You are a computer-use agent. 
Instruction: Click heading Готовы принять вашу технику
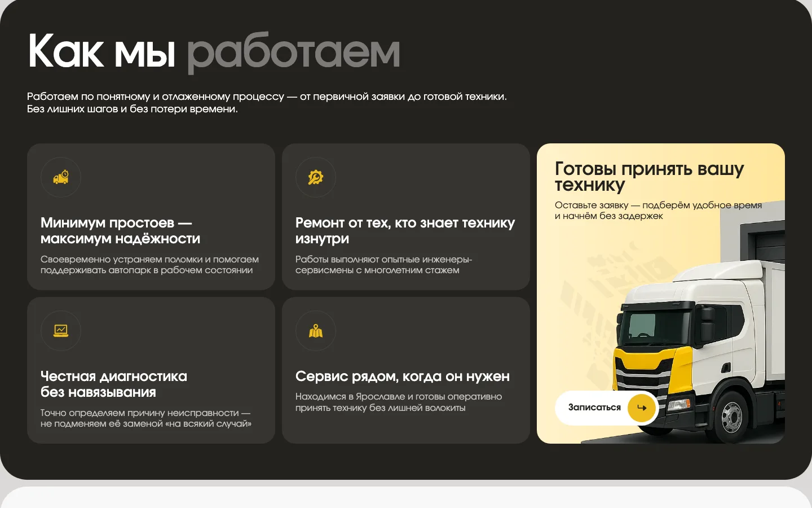pos(650,177)
